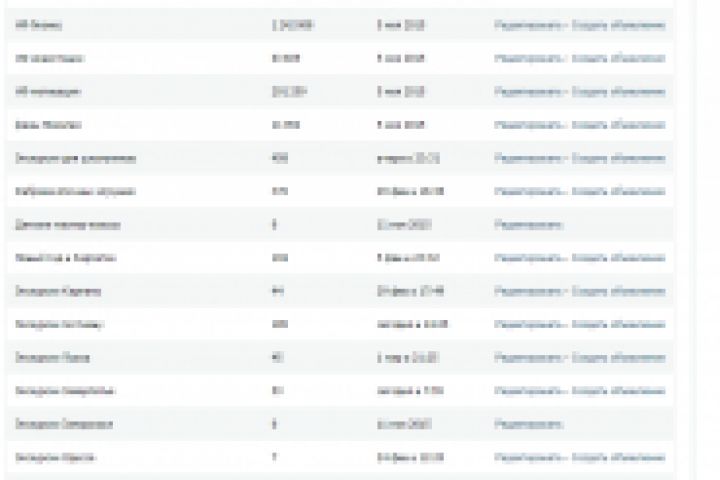Click Редактировать in the eleventh row
Image resolution: width=720 pixels, height=480 pixels.
tap(529, 358)
